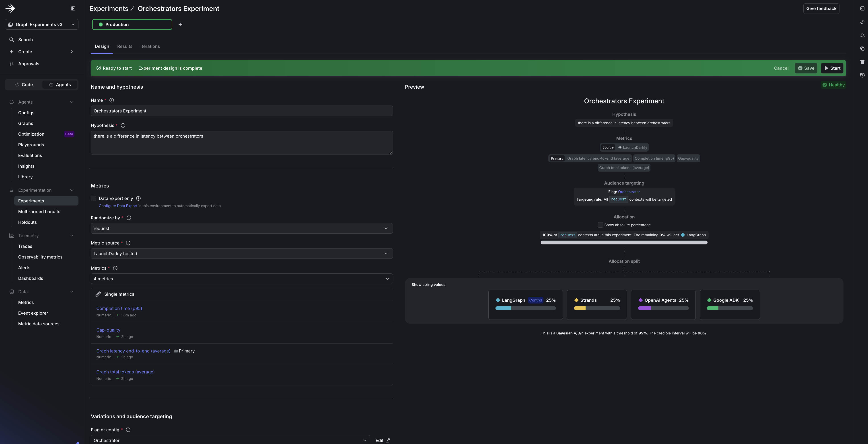Open info tooltip next to Hypothesis label
868x444 pixels.
[x=123, y=126]
